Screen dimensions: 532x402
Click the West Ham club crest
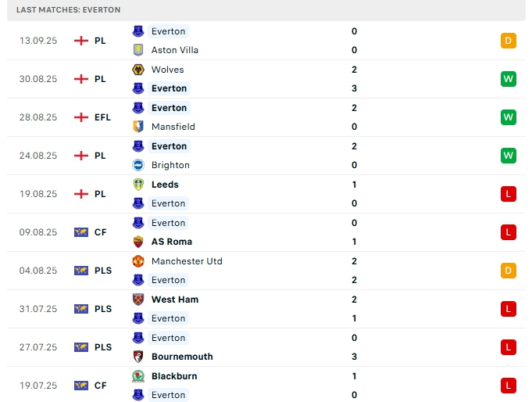click(x=138, y=300)
